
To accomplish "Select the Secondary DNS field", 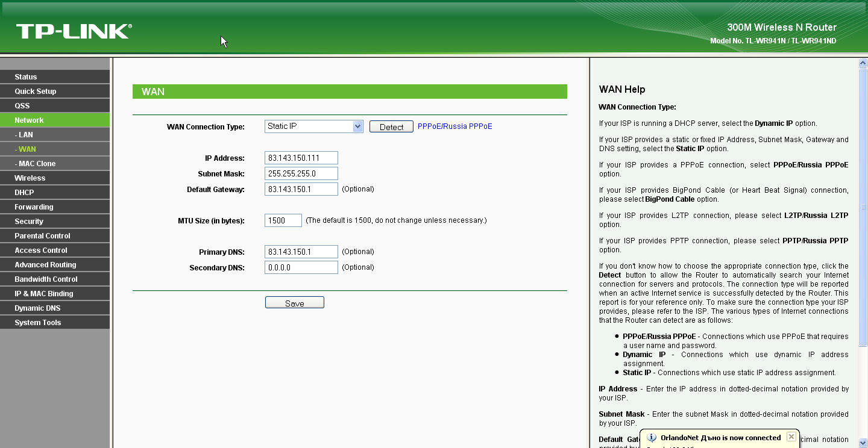I will click(x=301, y=268).
